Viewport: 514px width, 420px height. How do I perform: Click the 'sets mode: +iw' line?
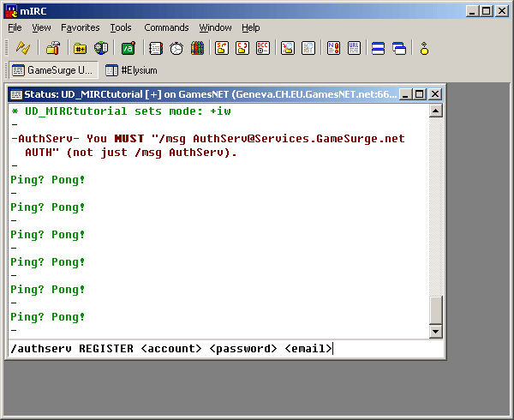pos(122,111)
